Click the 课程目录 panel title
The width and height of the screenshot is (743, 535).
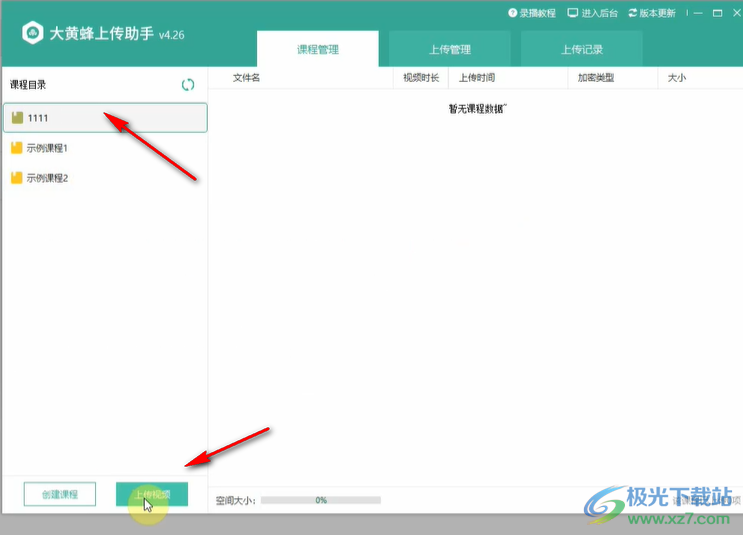[x=28, y=85]
